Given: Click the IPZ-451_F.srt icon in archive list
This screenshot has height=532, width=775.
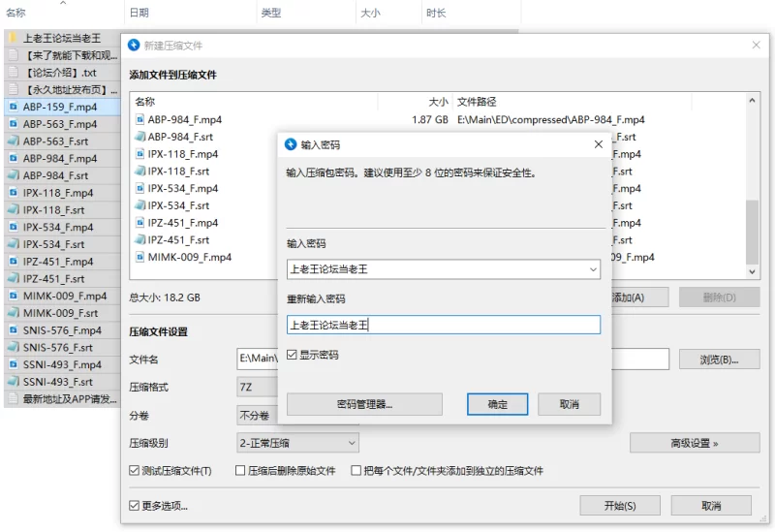Looking at the screenshot, I should (139, 239).
